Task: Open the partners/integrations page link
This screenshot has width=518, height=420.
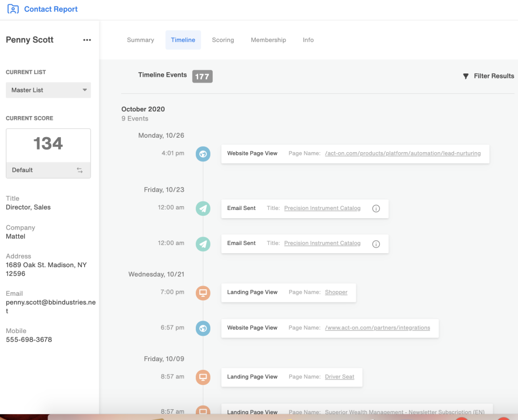Action: pyautogui.click(x=378, y=328)
